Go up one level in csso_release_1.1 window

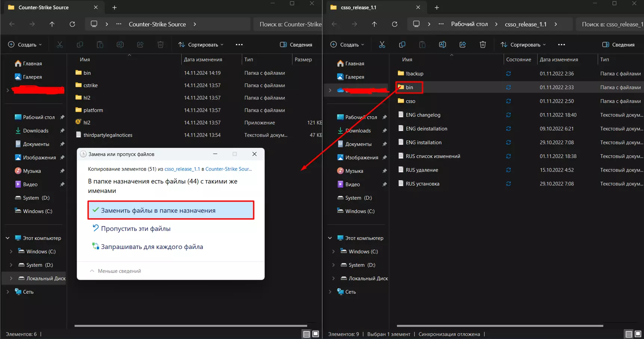[374, 24]
